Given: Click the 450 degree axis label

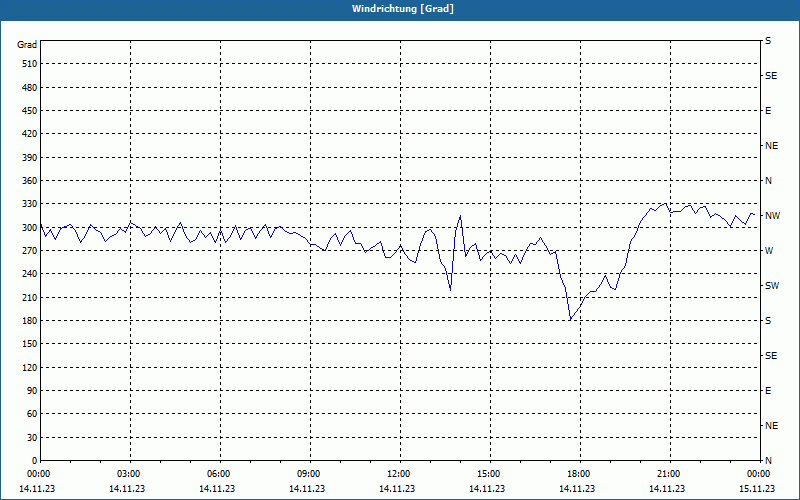Looking at the screenshot, I should coord(30,111).
